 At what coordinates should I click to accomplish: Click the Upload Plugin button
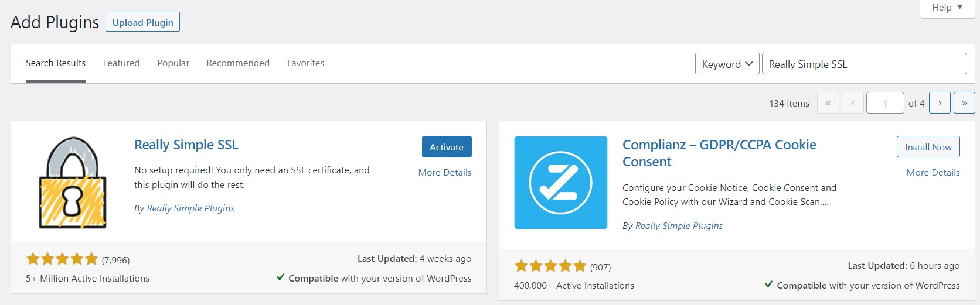point(142,22)
